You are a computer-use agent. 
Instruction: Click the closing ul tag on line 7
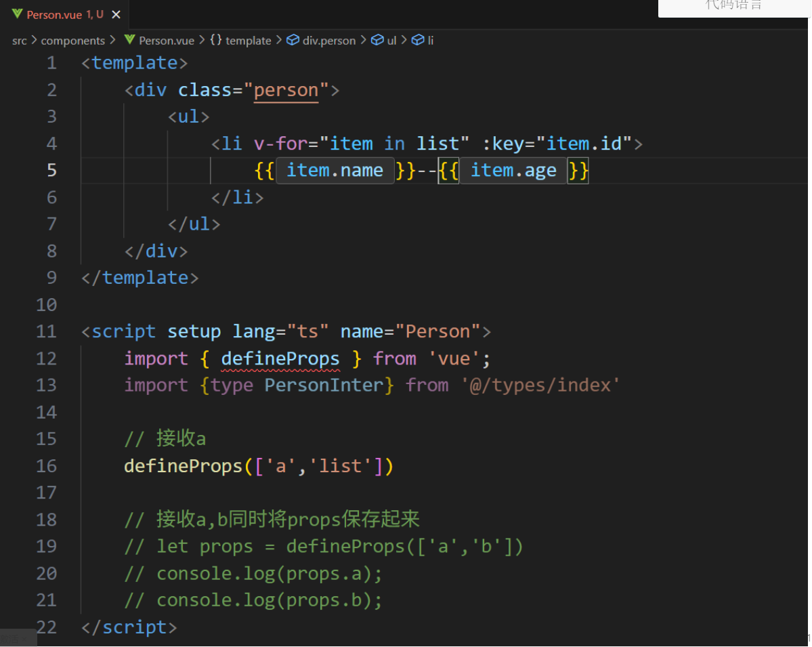click(x=194, y=224)
